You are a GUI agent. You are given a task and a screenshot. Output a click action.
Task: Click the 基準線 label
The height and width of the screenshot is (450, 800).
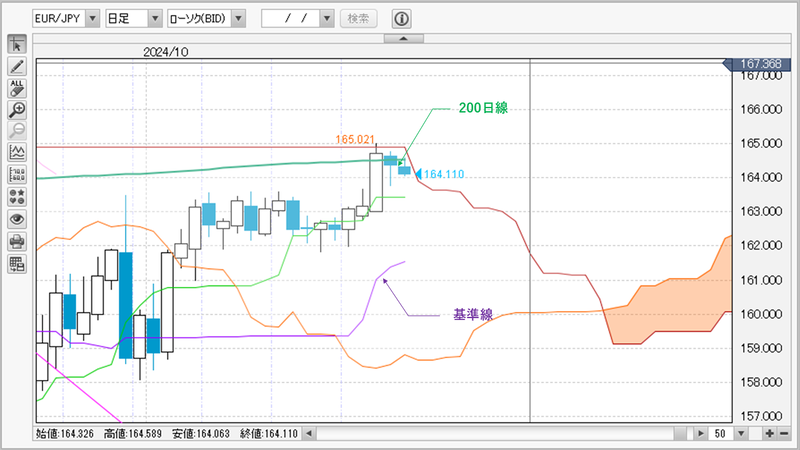473,314
